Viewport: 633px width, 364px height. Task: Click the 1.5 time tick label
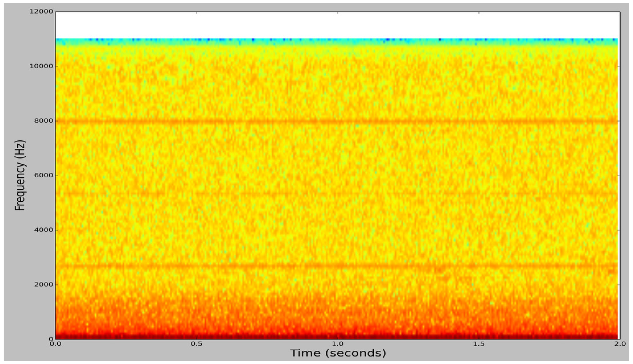(x=479, y=344)
